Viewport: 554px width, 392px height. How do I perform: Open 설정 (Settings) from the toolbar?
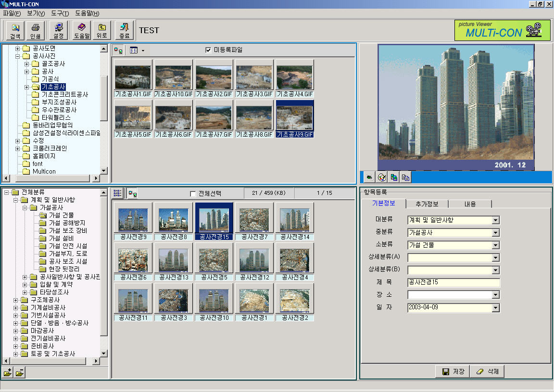pyautogui.click(x=59, y=30)
